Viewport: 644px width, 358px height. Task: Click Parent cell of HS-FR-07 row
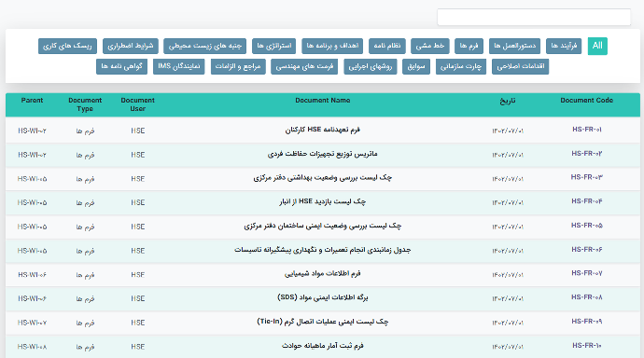[x=32, y=275]
